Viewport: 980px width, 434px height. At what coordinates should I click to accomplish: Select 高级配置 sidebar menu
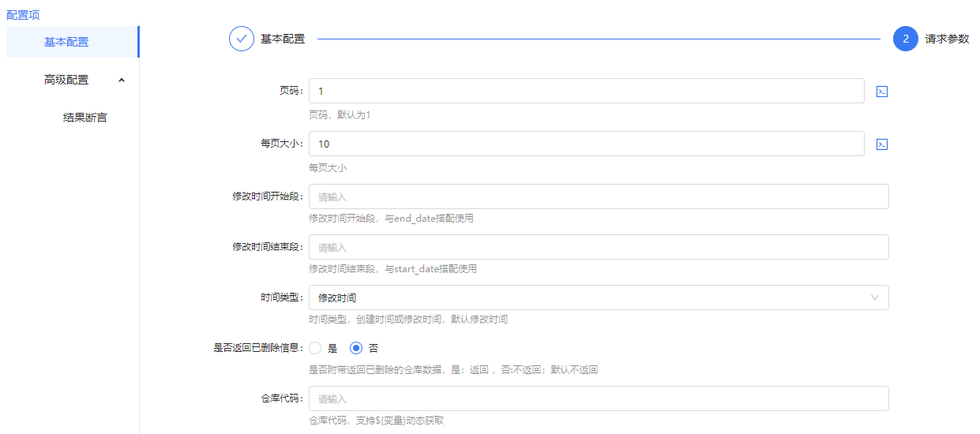click(x=66, y=80)
